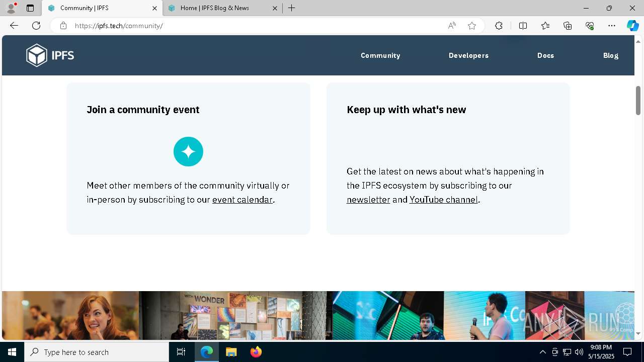Screen dimensions: 644x362
Task: Open Windows Start menu
Action: [x=12, y=352]
